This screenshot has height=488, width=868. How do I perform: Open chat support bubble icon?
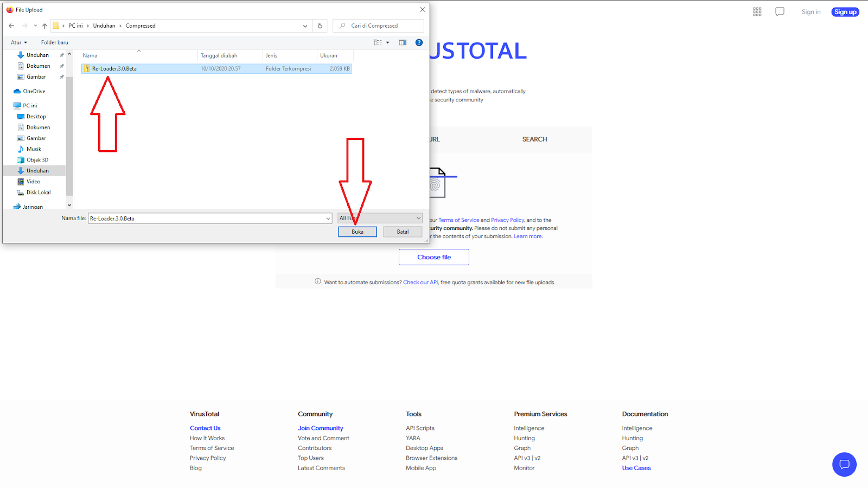click(x=844, y=465)
